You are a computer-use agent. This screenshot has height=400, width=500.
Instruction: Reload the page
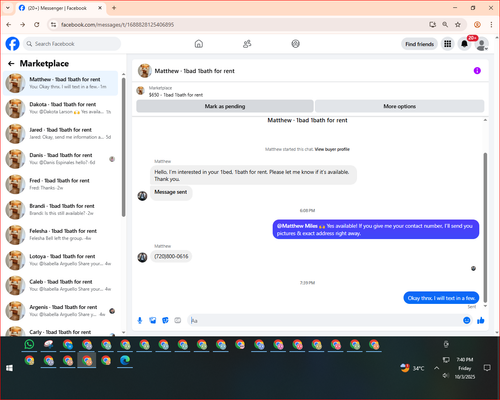click(37, 25)
